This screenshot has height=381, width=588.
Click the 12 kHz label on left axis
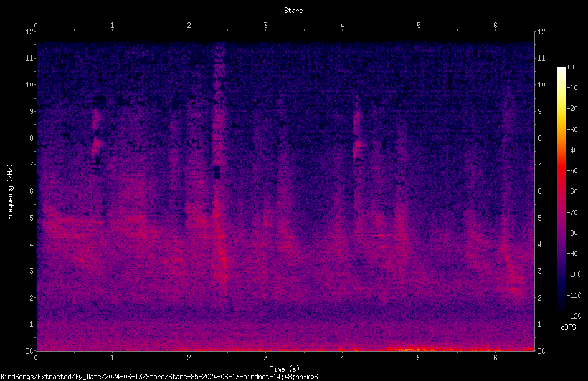[x=29, y=32]
